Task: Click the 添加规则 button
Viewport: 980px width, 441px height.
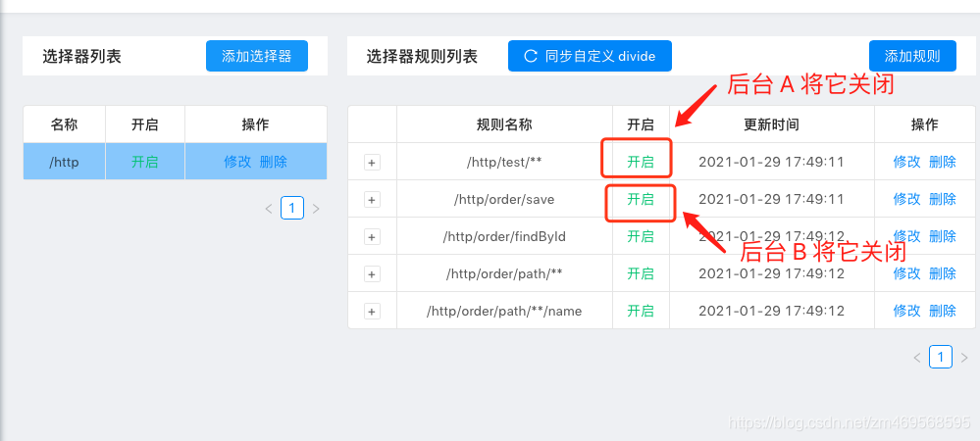Action: tap(912, 56)
